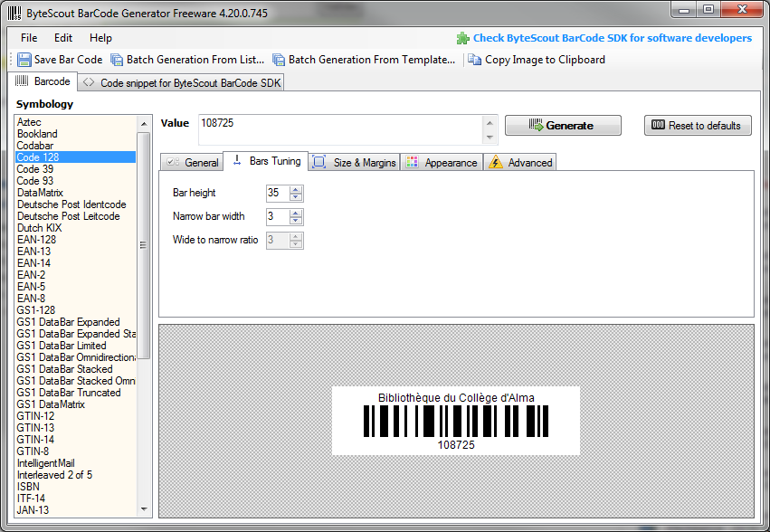Decrease Narrow bar width value
The height and width of the screenshot is (532, 770).
[x=296, y=221]
